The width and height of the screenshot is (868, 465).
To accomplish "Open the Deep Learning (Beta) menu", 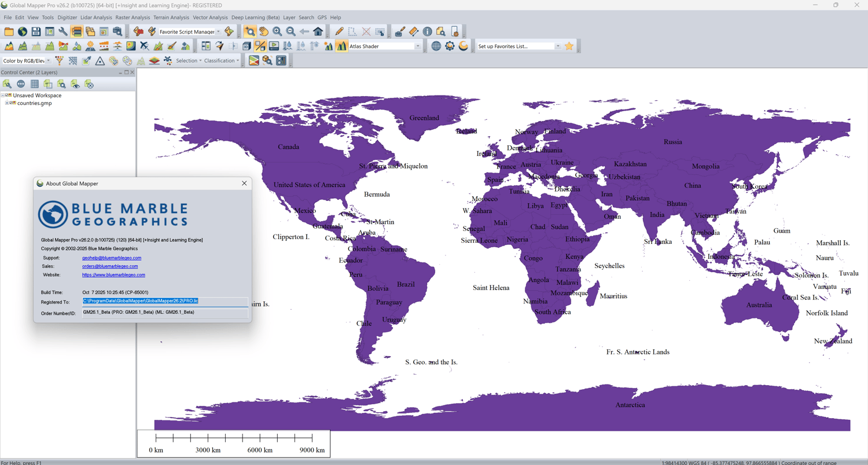I will 256,17.
